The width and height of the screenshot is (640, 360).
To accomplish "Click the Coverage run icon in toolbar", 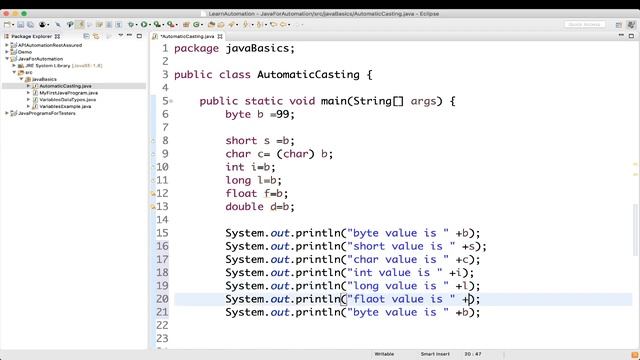I will click(157, 24).
